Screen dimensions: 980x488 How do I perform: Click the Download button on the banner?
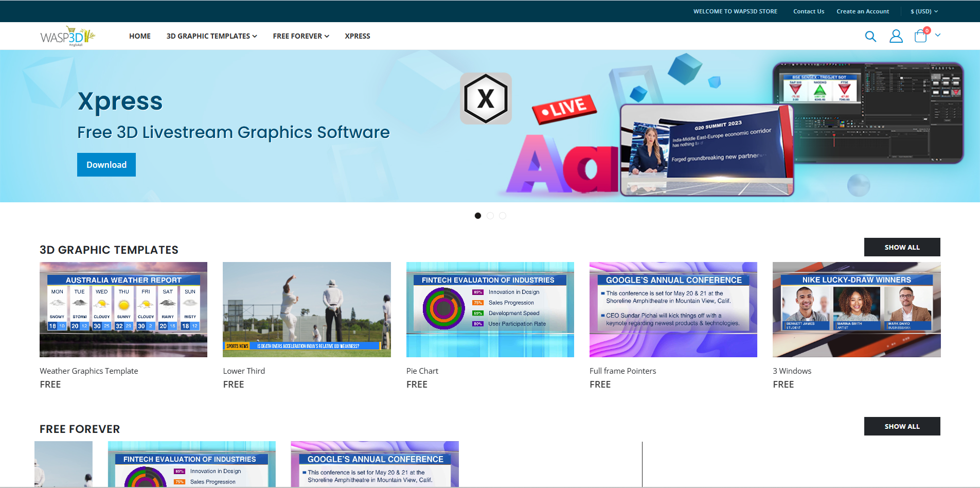click(106, 165)
